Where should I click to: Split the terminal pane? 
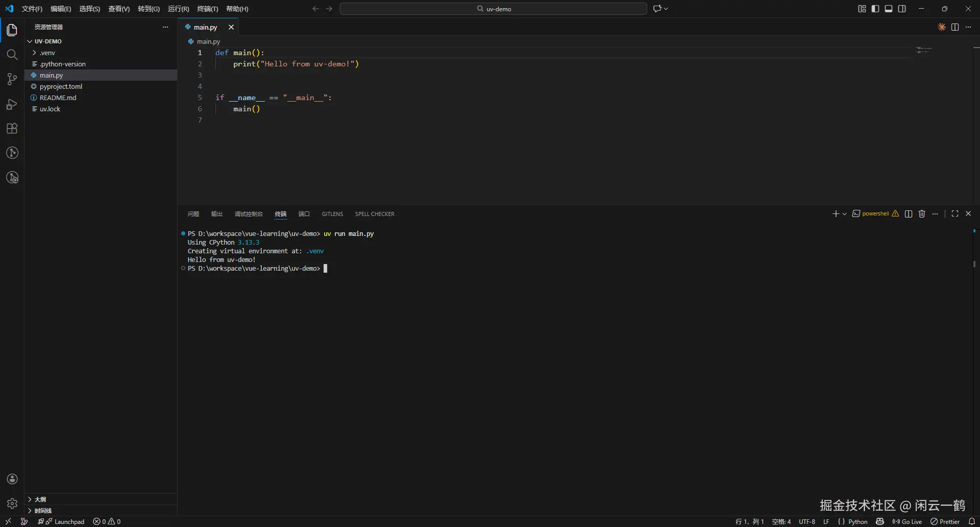click(x=909, y=214)
